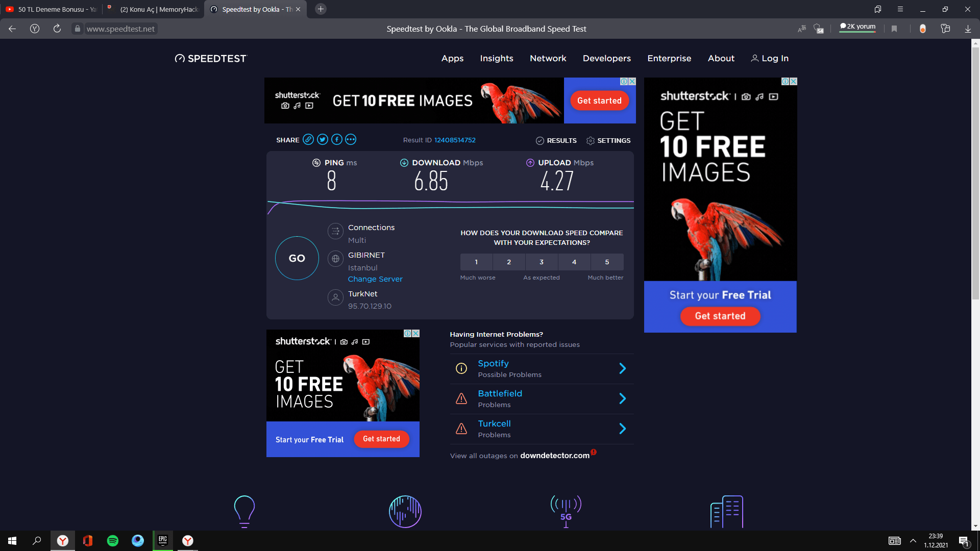Open the taskbar clock and date
This screenshot has height=551, width=980.
[x=936, y=541]
